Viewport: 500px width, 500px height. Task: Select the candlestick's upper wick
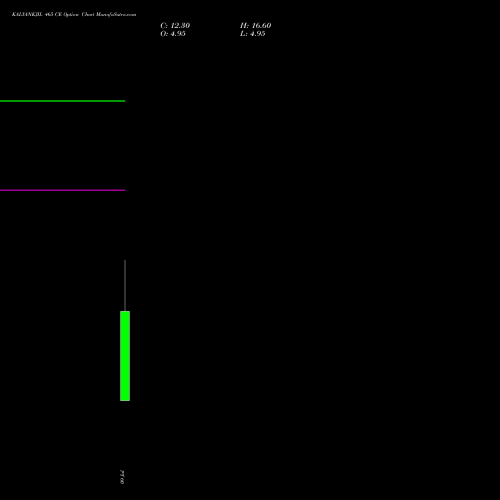tap(125, 285)
